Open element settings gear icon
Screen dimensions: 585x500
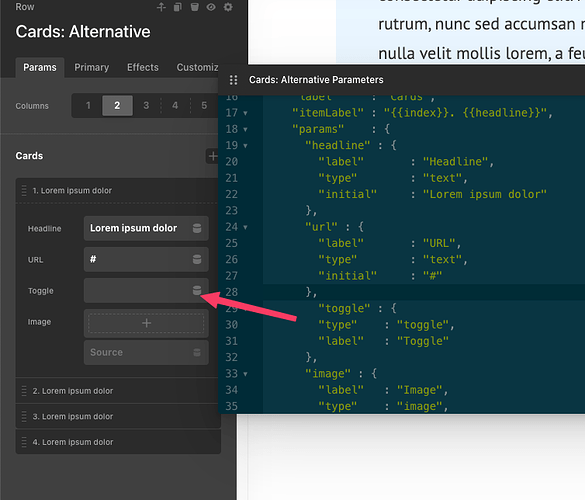pyautogui.click(x=228, y=7)
